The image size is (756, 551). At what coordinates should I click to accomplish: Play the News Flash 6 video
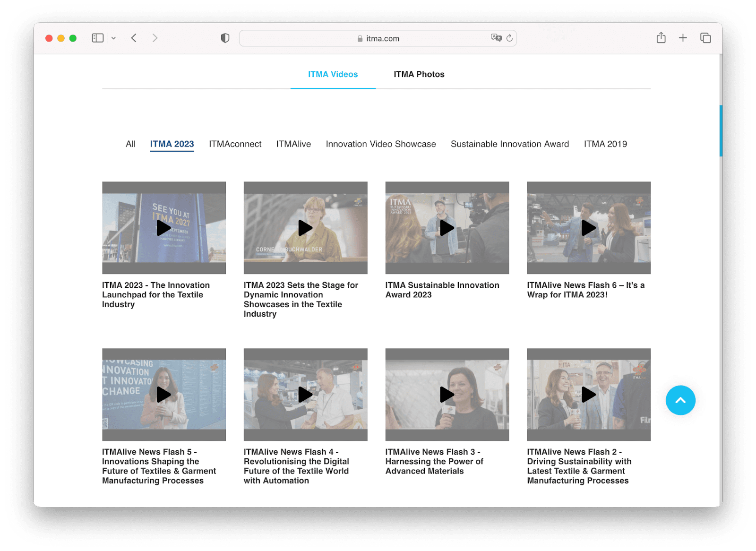coord(589,228)
